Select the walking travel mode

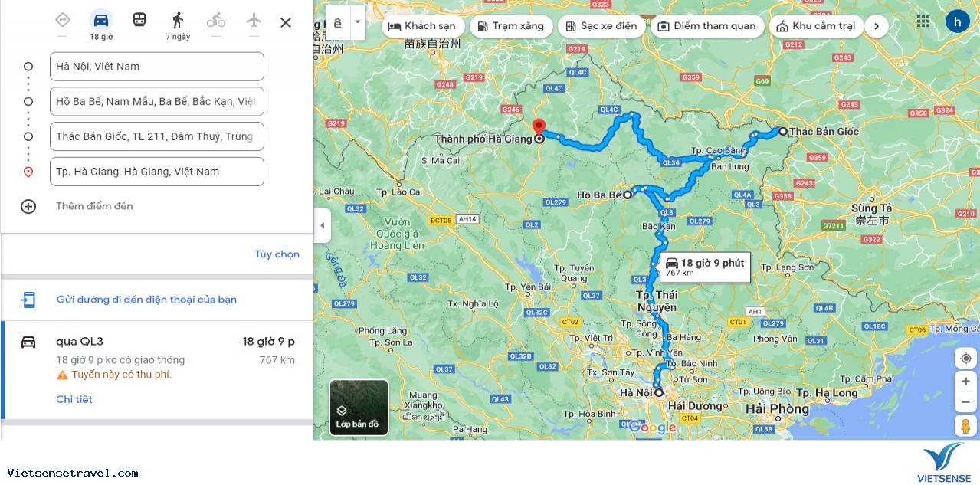[178, 21]
